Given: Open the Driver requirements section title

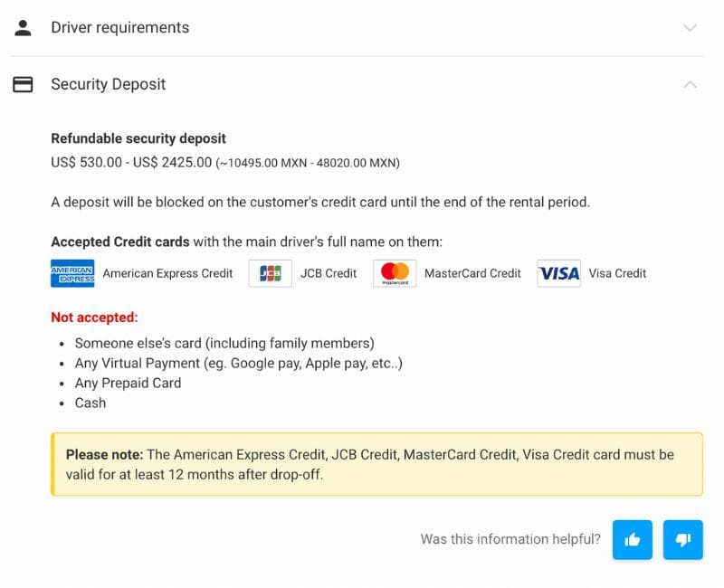Looking at the screenshot, I should click(x=119, y=27).
